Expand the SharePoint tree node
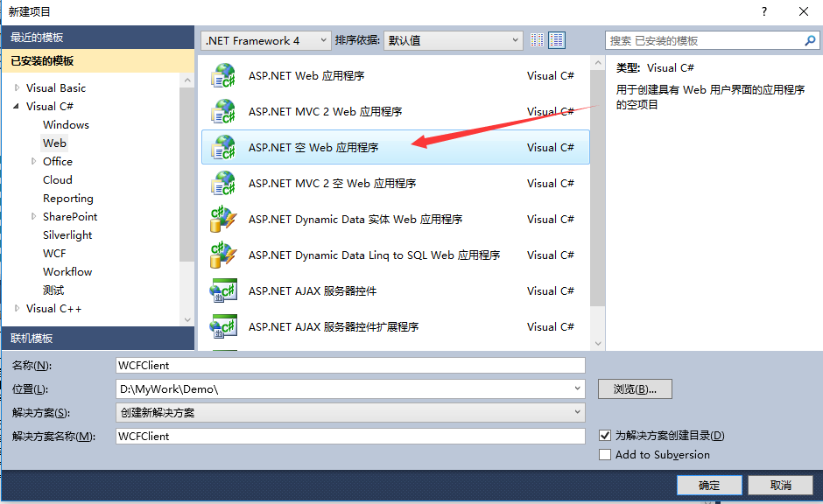Viewport: 823px width, 504px height. (x=33, y=217)
